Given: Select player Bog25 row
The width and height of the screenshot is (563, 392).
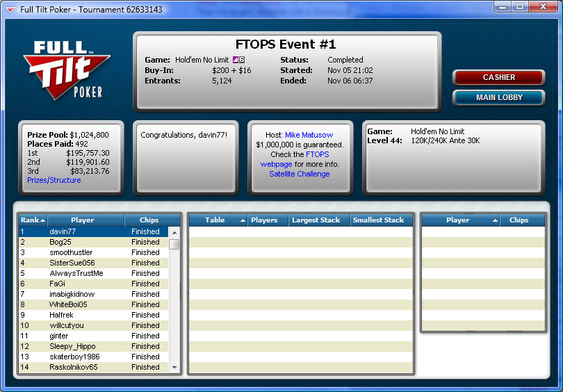Looking at the screenshot, I should click(93, 242).
